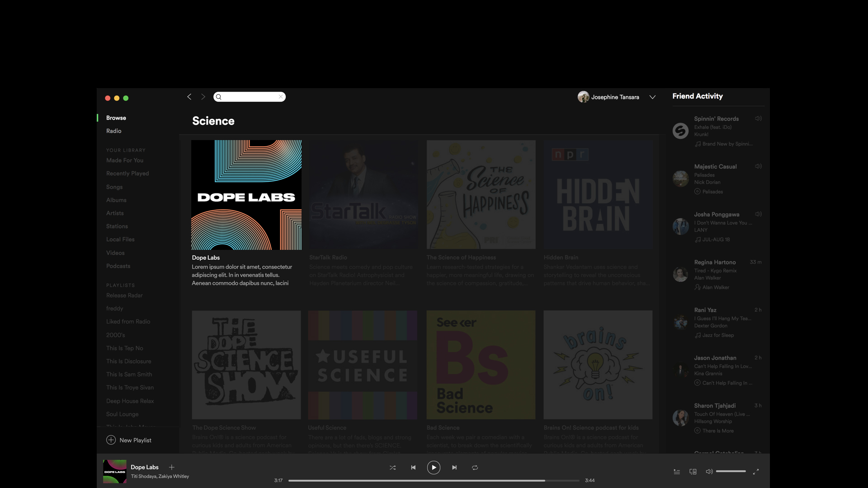Open Majestic Casual's avatar
The width and height of the screenshot is (868, 488).
tap(680, 179)
